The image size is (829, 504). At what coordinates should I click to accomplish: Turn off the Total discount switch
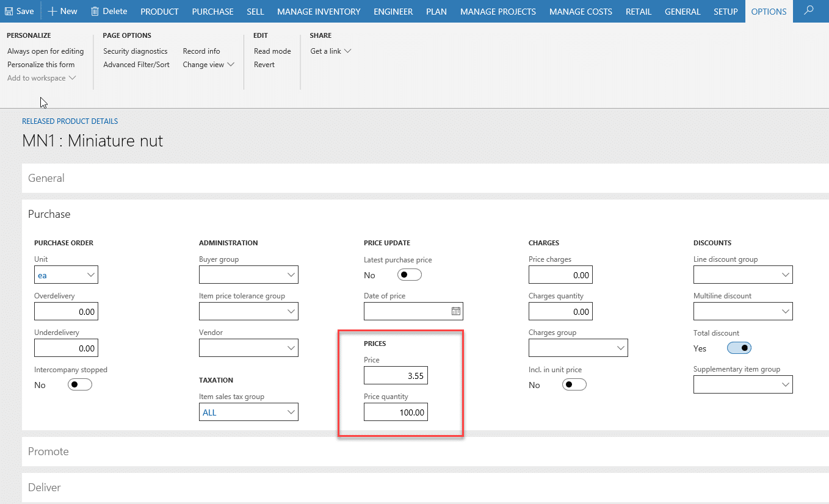(739, 348)
